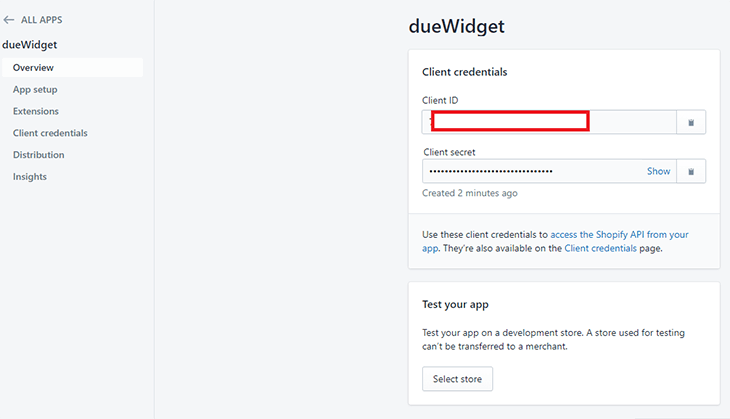Click the Select store button
This screenshot has height=419, width=730.
457,379
